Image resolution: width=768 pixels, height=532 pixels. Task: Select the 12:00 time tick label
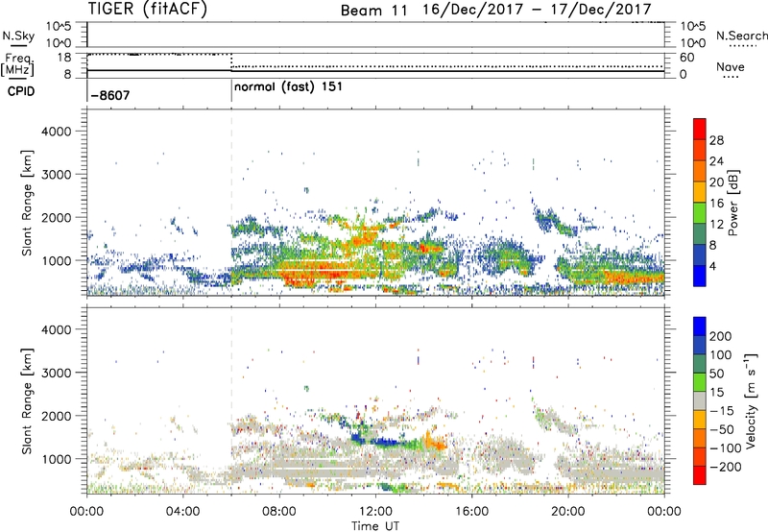click(x=375, y=512)
